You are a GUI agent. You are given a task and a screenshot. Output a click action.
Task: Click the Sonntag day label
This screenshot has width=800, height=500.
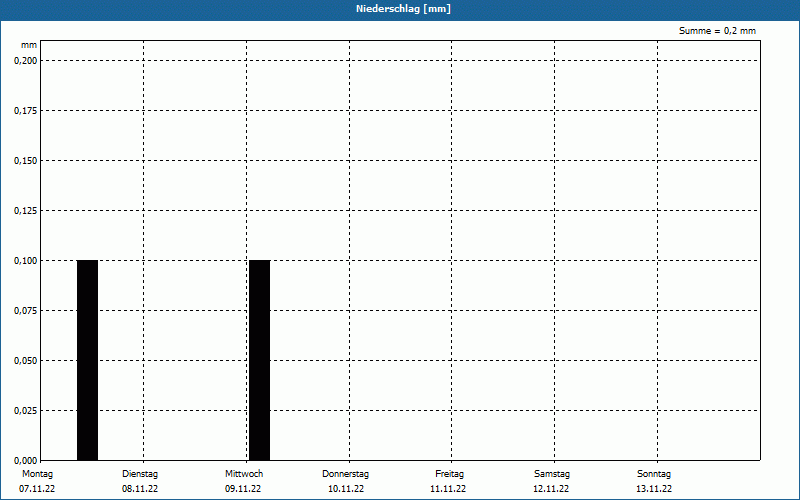[654, 474]
